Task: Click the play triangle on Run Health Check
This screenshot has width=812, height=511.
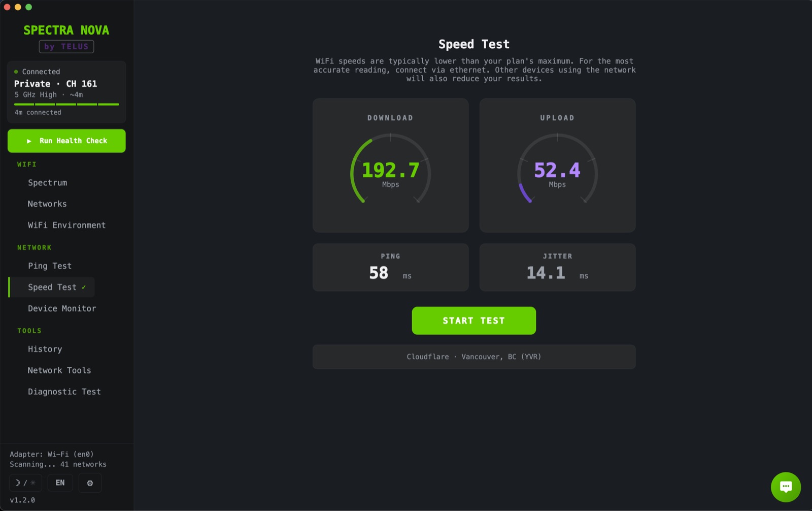Action: pos(29,141)
